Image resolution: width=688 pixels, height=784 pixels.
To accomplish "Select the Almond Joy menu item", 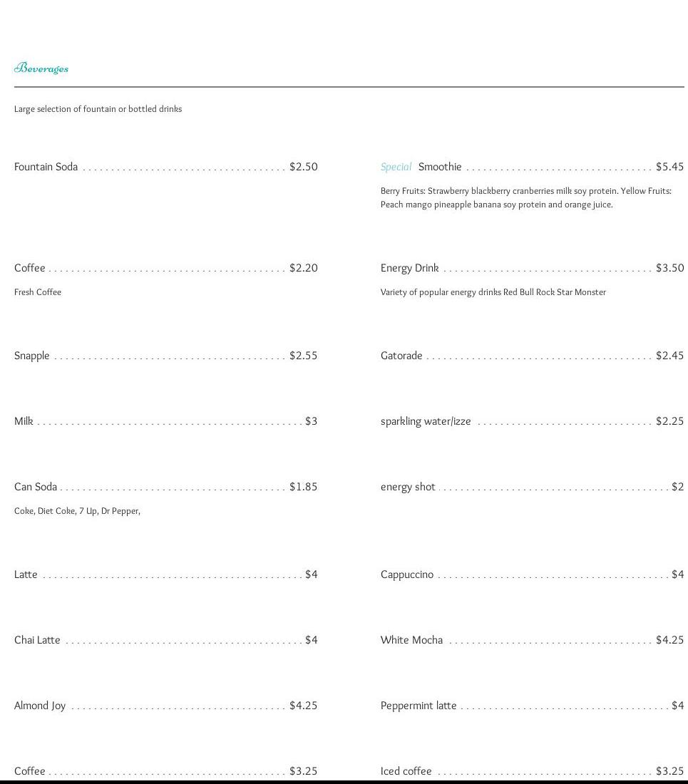I will [40, 706].
